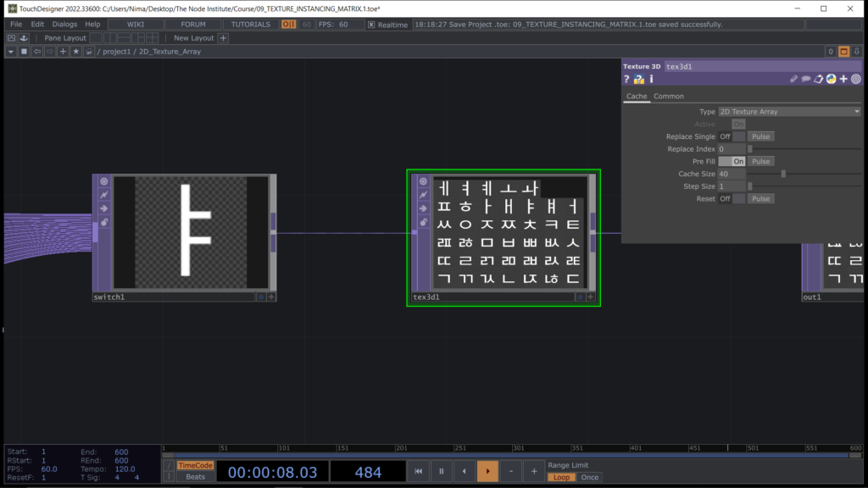Switch timeline mode to Beats
868x488 pixels.
click(195, 477)
